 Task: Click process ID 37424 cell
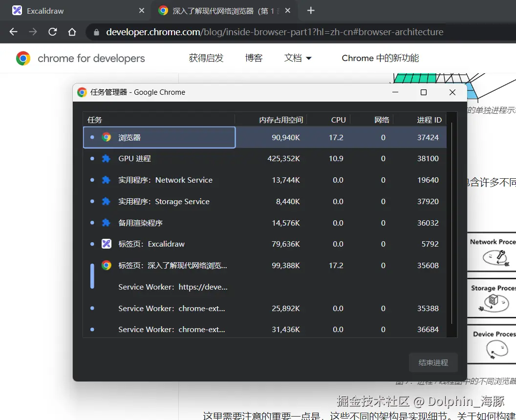click(x=428, y=138)
